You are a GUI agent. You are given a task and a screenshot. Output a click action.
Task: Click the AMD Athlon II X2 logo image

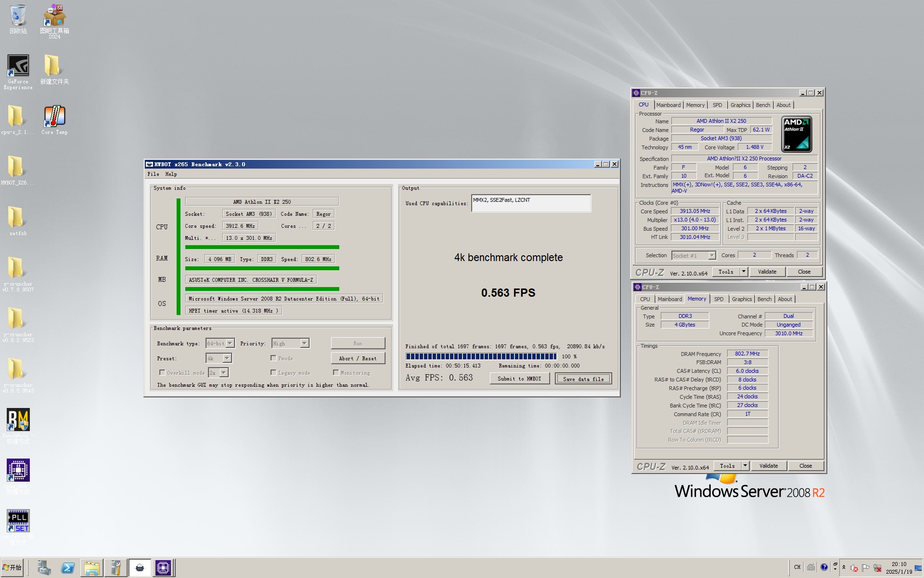(x=796, y=134)
